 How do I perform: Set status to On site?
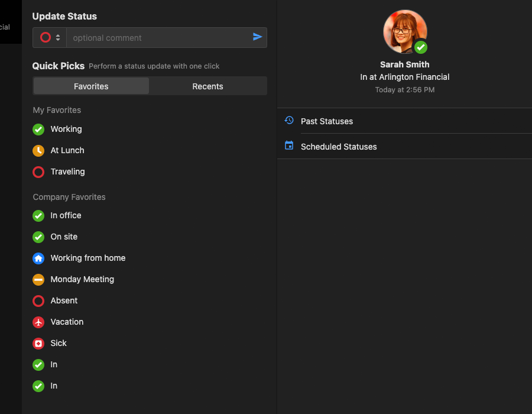64,237
